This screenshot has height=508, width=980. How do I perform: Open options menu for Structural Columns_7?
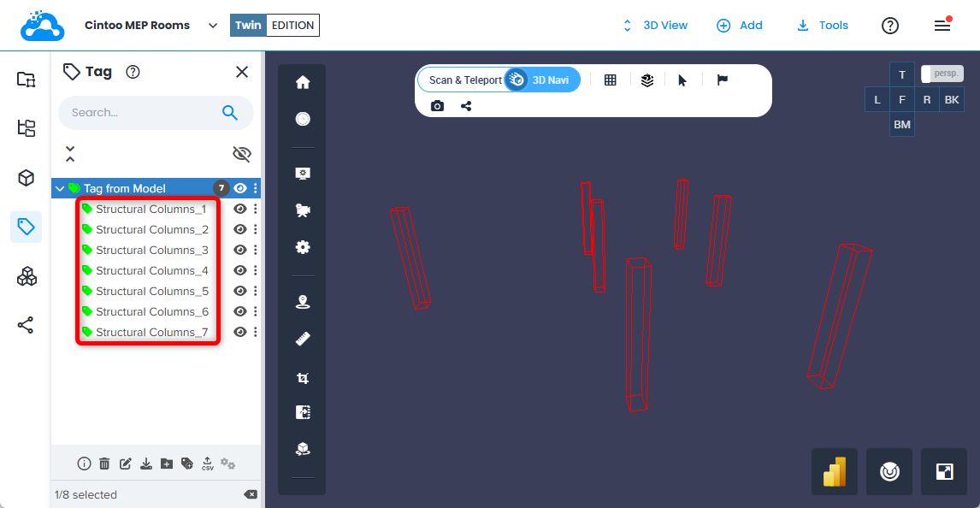255,333
